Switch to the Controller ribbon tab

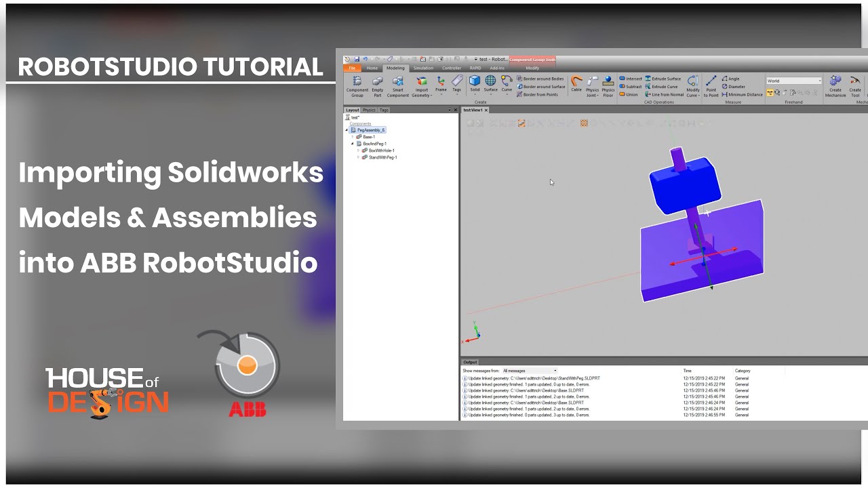(452, 68)
